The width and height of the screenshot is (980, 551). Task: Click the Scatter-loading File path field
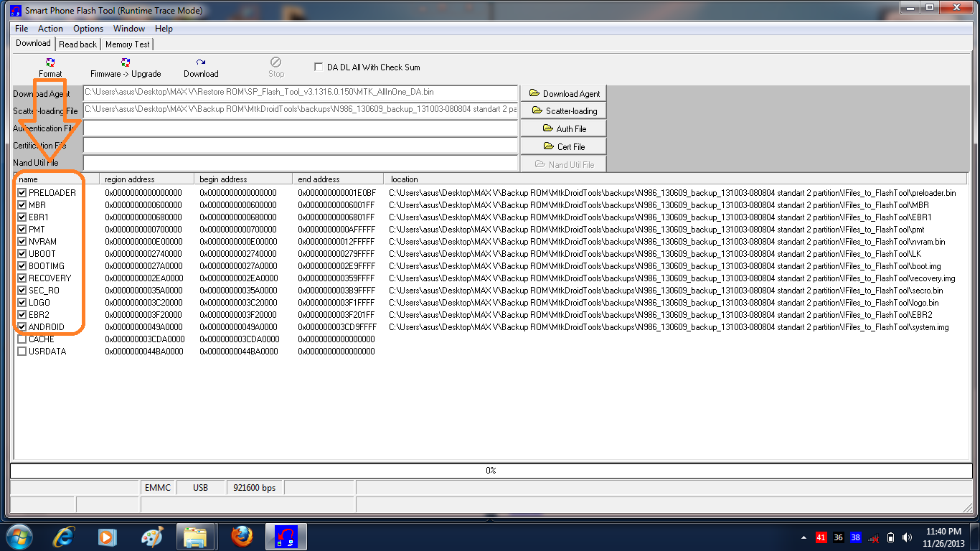point(301,110)
